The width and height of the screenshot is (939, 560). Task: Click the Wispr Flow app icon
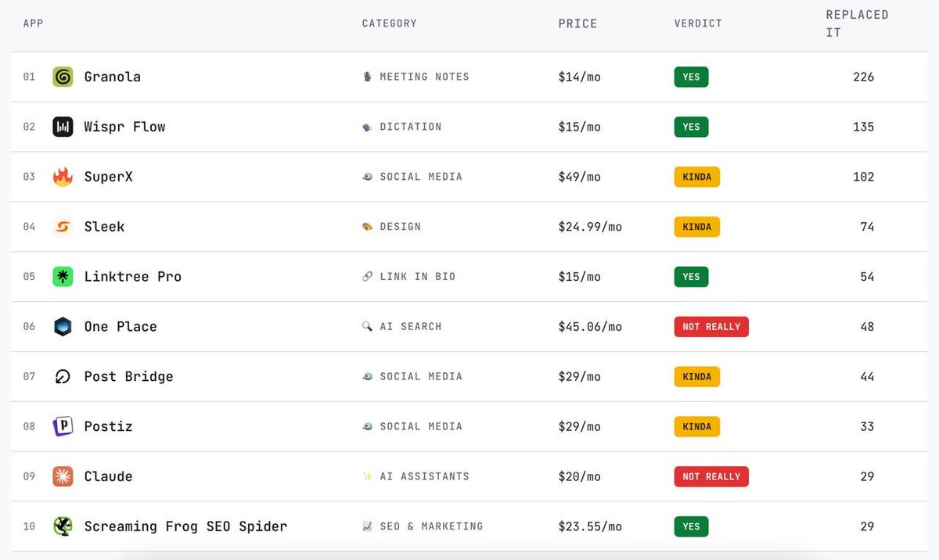[63, 127]
